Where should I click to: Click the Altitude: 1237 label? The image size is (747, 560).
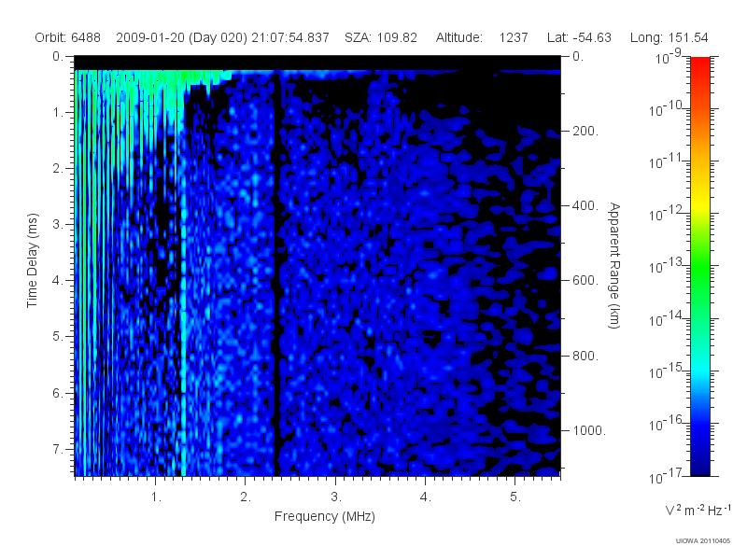(x=482, y=37)
